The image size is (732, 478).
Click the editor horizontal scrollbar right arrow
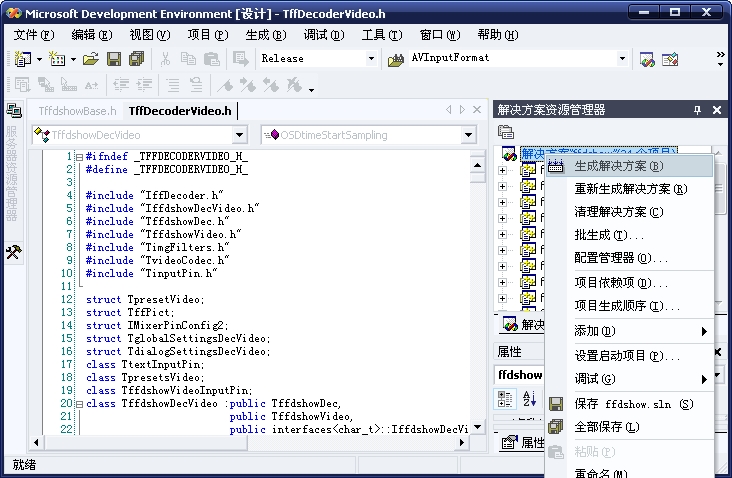462,442
